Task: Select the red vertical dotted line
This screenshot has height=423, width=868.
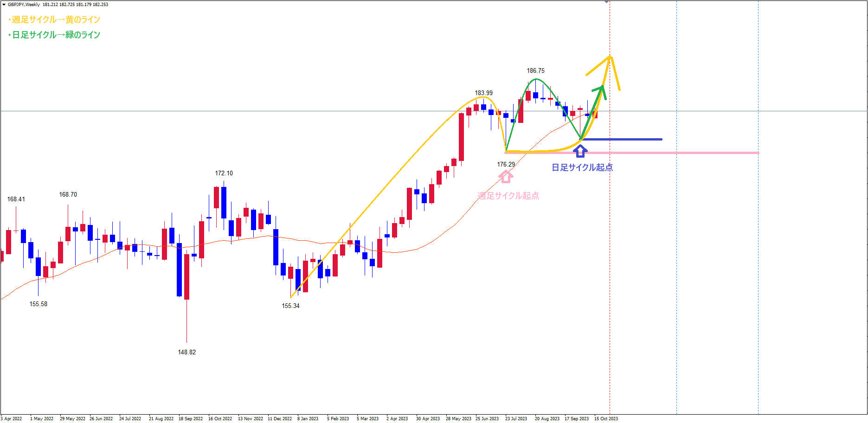Action: pos(610,278)
